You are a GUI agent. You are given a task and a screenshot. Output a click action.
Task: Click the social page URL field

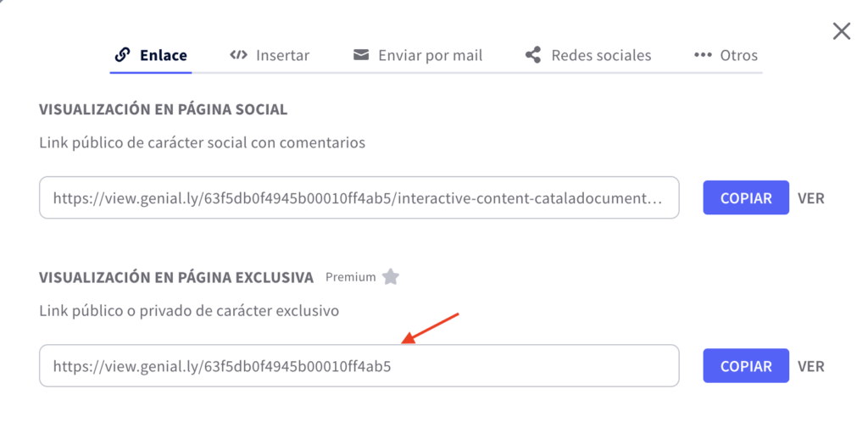tap(359, 198)
